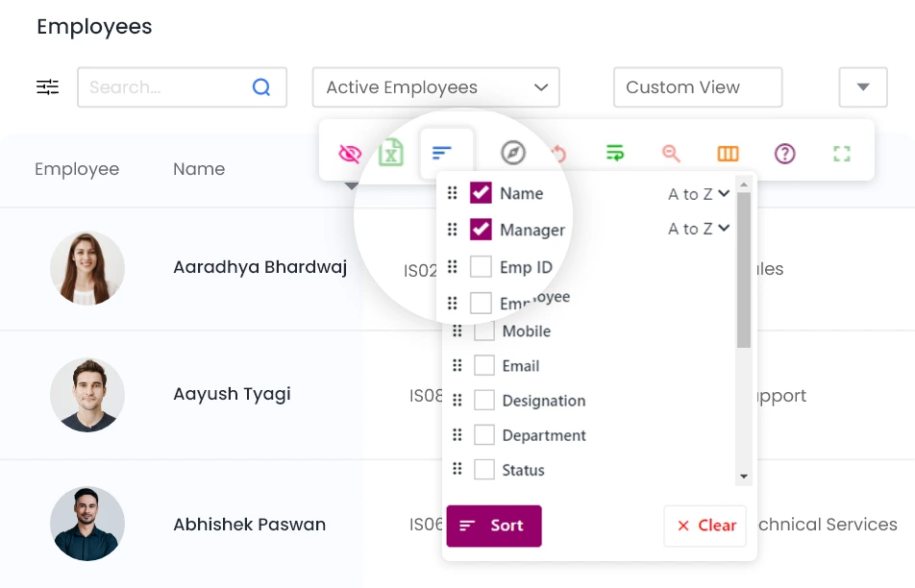Viewport: 915px width, 588px height.
Task: Enable the Emp ID sort checkbox
Action: (x=481, y=267)
